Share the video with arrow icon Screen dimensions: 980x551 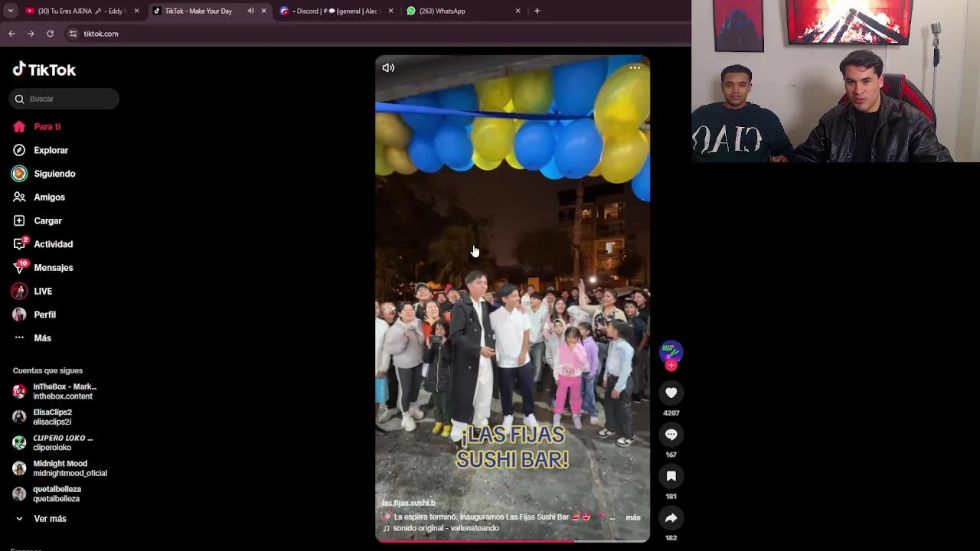(671, 518)
